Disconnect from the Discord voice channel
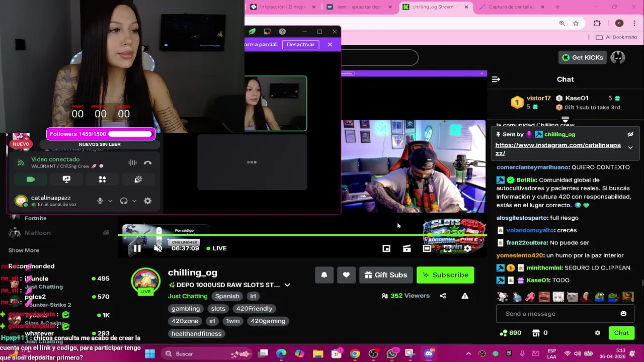 point(147,163)
